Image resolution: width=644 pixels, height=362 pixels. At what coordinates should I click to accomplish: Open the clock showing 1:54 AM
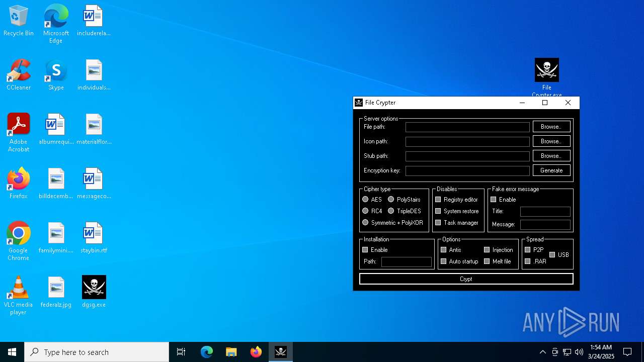click(601, 352)
